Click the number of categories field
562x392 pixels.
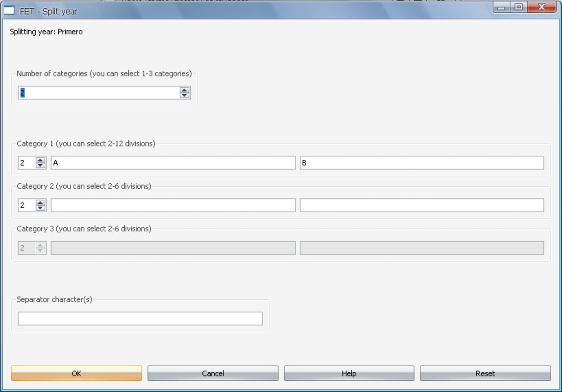point(98,93)
